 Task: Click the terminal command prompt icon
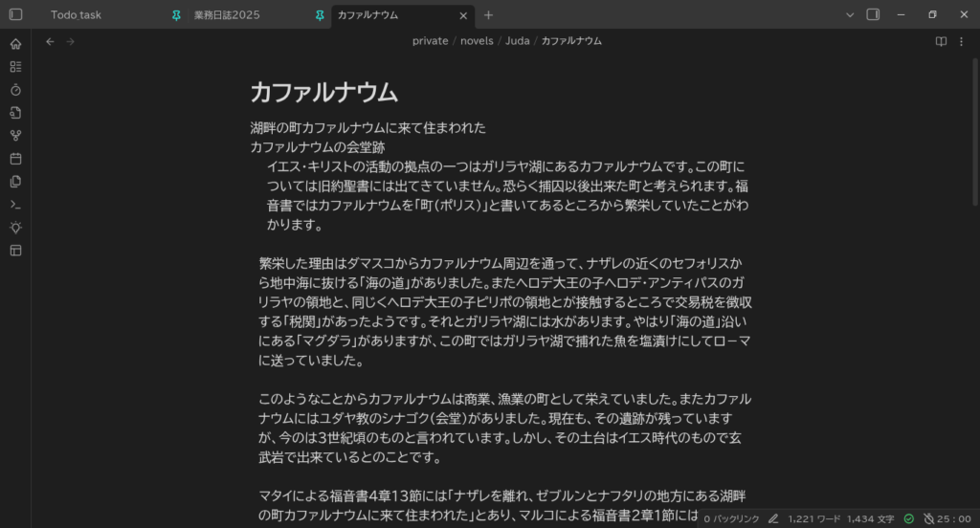[15, 205]
